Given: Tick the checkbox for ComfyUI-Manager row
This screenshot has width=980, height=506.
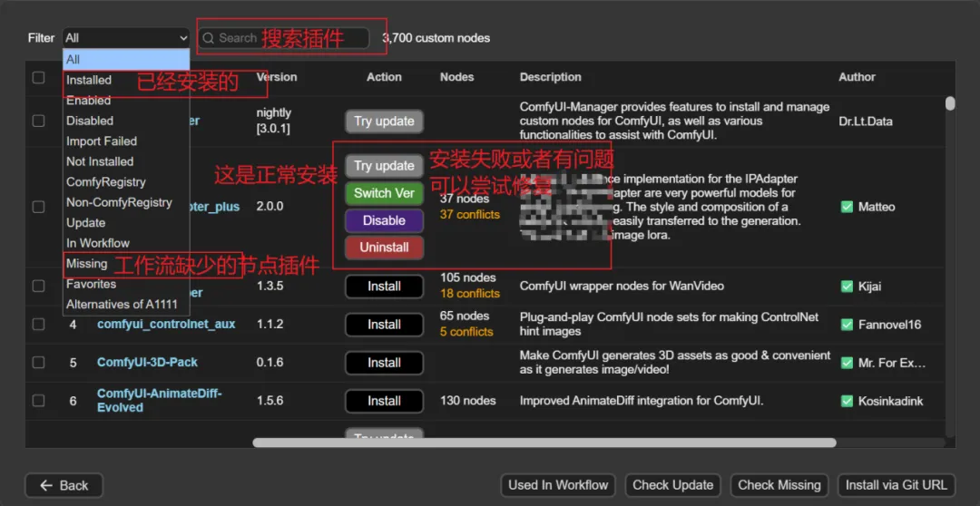Looking at the screenshot, I should 39,121.
